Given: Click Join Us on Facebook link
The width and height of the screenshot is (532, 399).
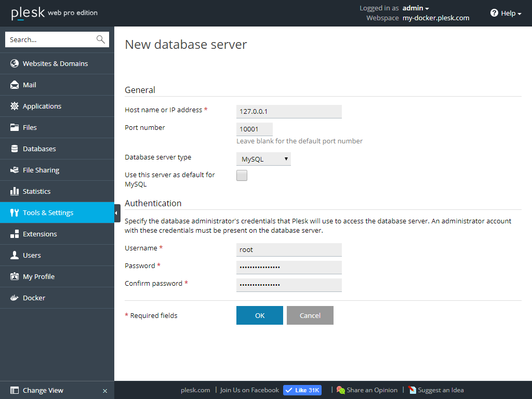Looking at the screenshot, I should click(x=249, y=390).
